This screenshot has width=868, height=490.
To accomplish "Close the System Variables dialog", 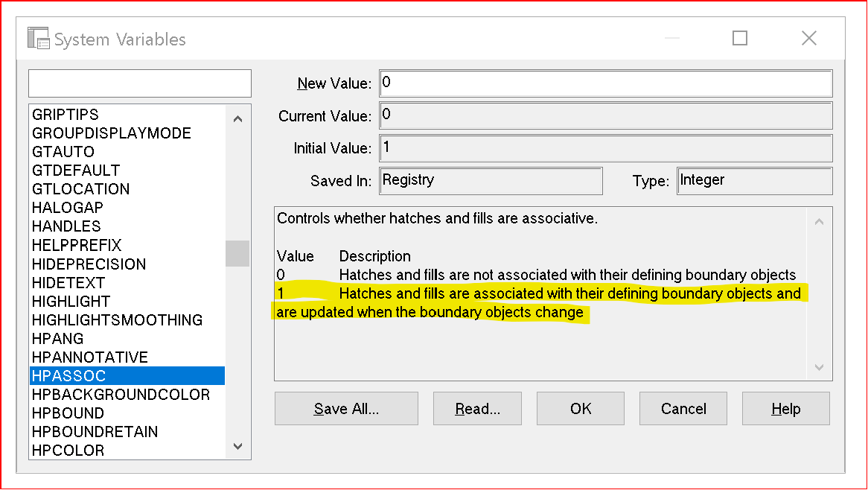I will [x=809, y=38].
